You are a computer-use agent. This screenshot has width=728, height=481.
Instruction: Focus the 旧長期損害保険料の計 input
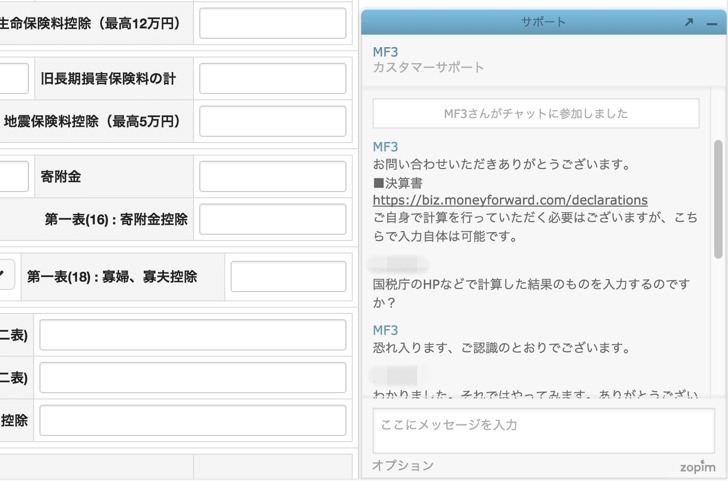tap(273, 78)
